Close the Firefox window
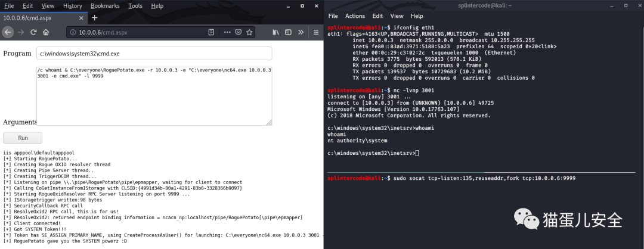Screen dimensions: 644x249 (x=316, y=6)
